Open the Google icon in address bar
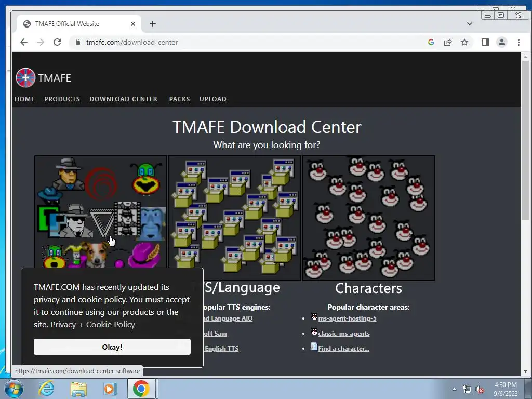This screenshot has width=532, height=399. (431, 42)
